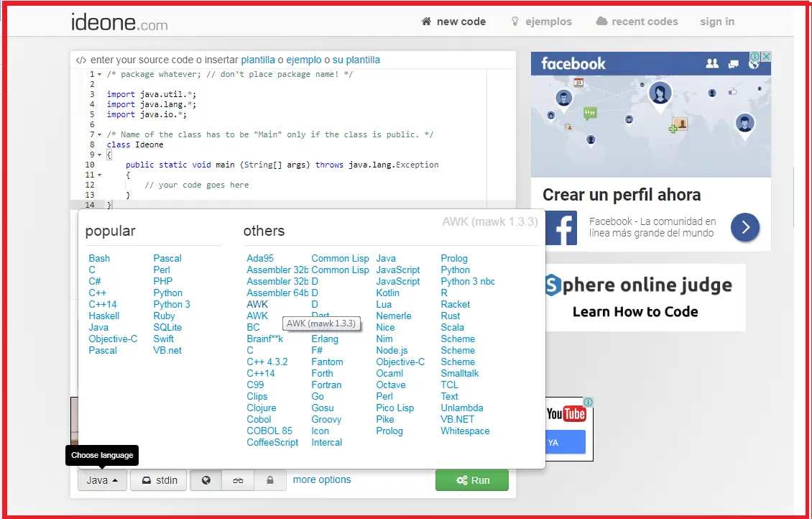Choose Ruby in the language list
Viewport: 812px width, 519px height.
(164, 316)
